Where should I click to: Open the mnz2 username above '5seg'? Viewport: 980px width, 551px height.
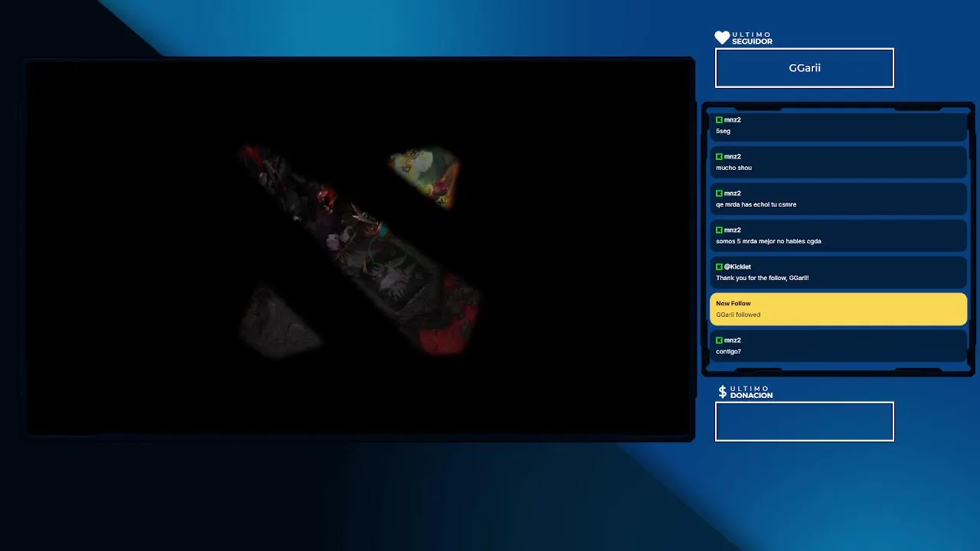(x=733, y=120)
